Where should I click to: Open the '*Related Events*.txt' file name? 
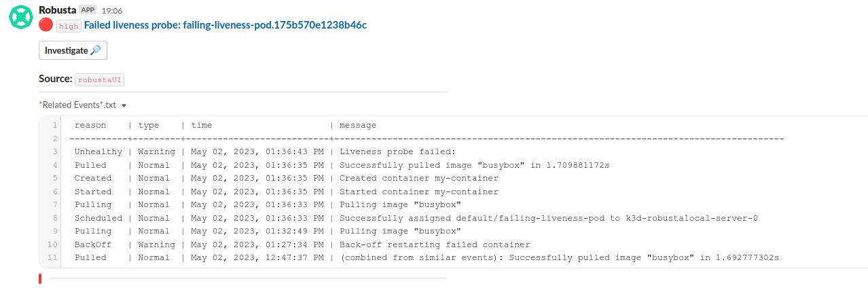coord(77,105)
